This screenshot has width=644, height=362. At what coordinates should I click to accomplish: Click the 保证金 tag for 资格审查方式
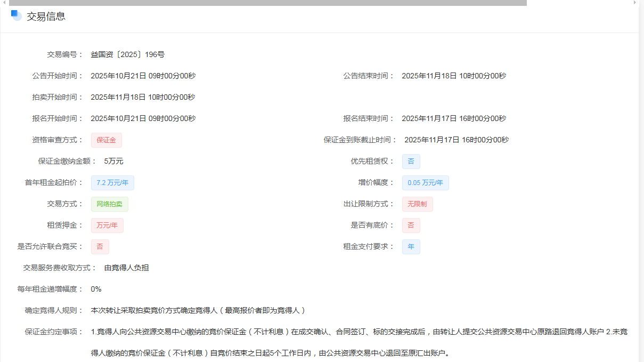coord(107,140)
